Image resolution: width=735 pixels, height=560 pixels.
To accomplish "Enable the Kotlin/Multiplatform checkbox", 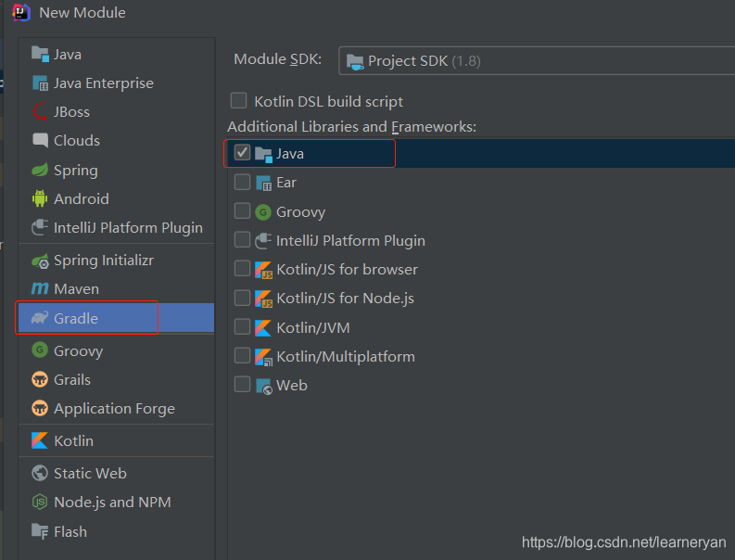I will point(242,355).
